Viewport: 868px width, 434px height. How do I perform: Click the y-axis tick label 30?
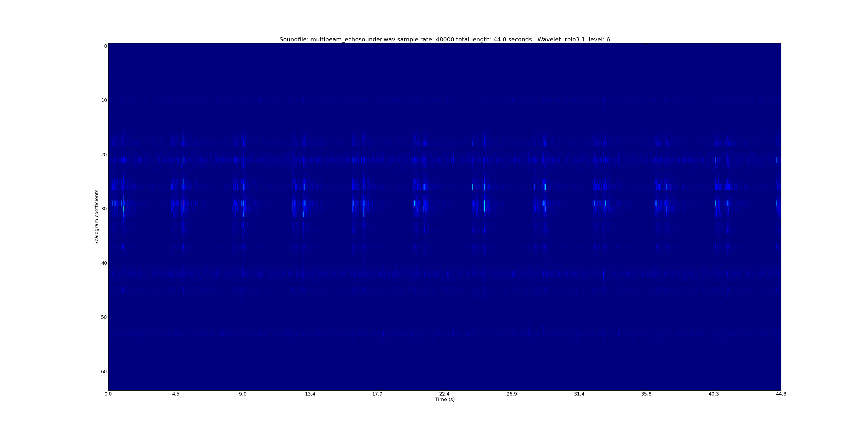click(x=104, y=209)
